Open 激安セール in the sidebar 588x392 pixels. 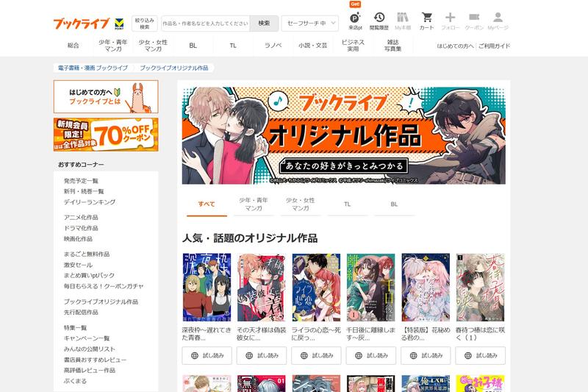[x=78, y=265]
